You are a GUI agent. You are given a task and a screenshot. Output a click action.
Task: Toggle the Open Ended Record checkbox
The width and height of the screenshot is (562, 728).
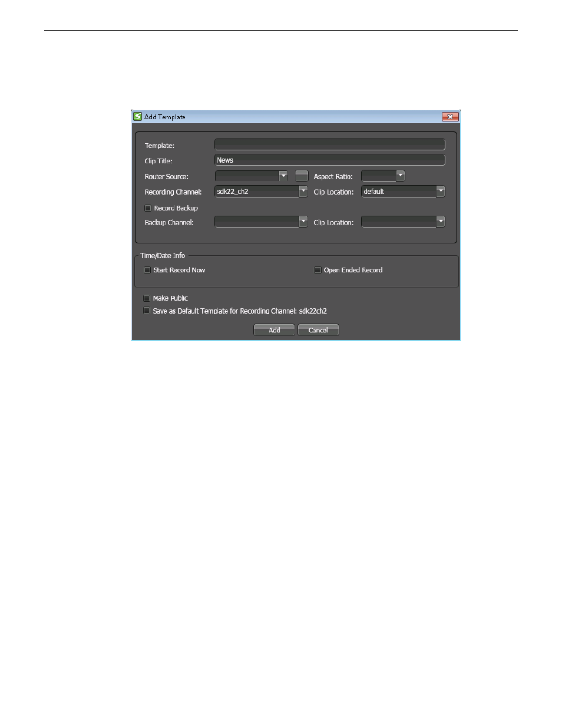click(x=318, y=270)
